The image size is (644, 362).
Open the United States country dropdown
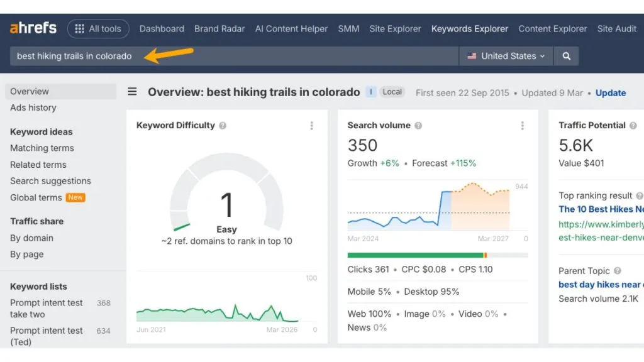(506, 56)
